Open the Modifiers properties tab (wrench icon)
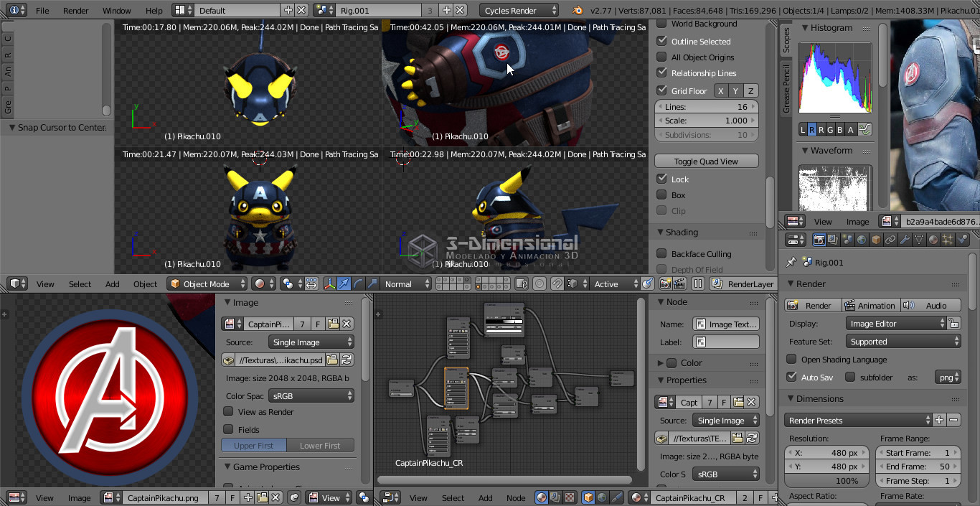Viewport: 980px width, 506px height. click(905, 240)
